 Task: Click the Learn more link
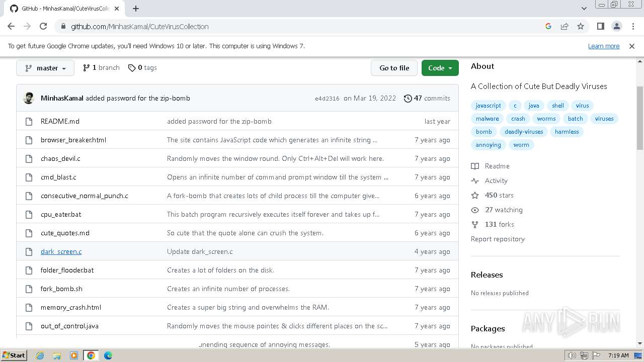[x=604, y=46]
